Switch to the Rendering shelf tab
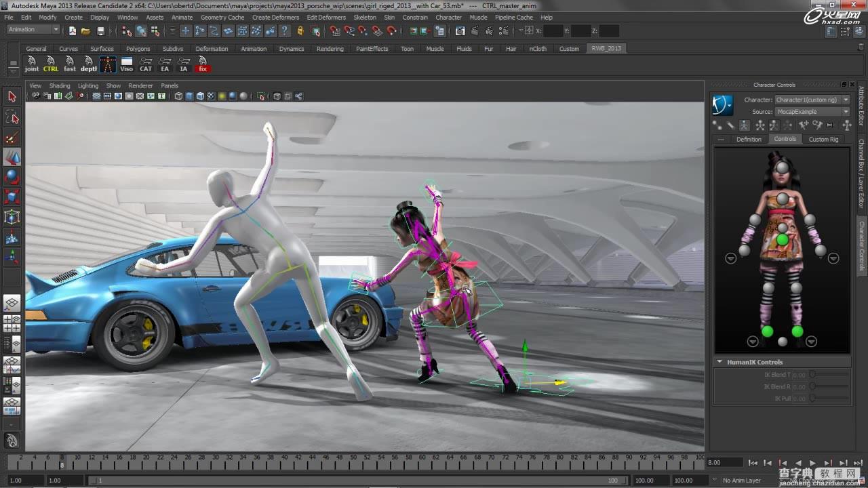 (x=330, y=49)
